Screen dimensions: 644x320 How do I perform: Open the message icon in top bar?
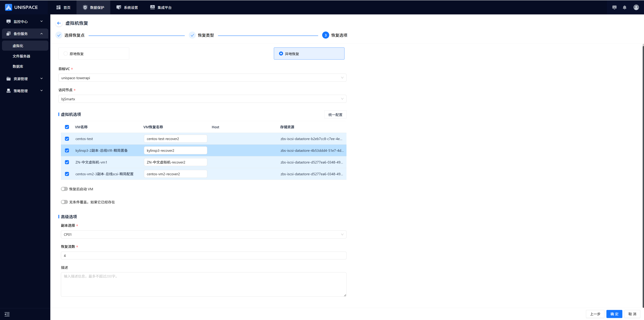[614, 8]
